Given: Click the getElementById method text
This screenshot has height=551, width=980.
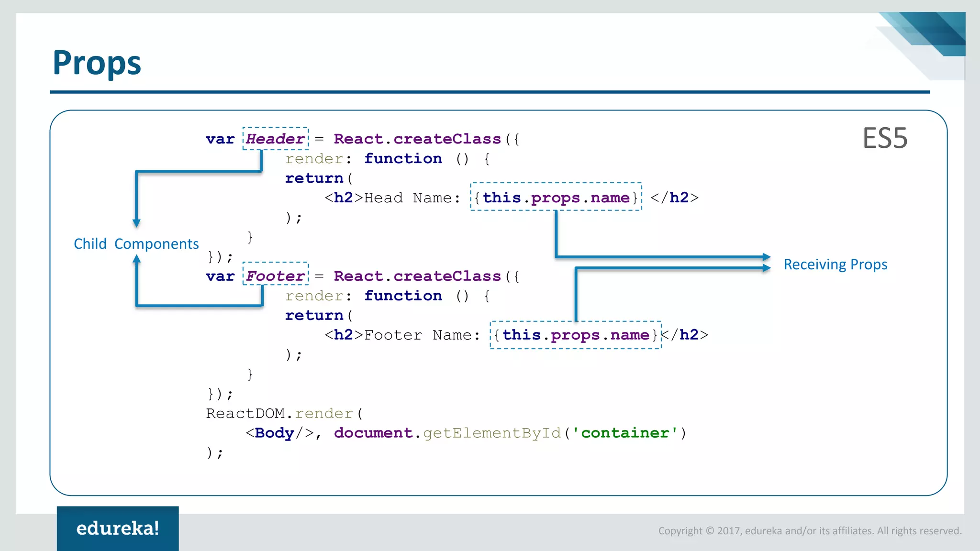Looking at the screenshot, I should pos(491,433).
